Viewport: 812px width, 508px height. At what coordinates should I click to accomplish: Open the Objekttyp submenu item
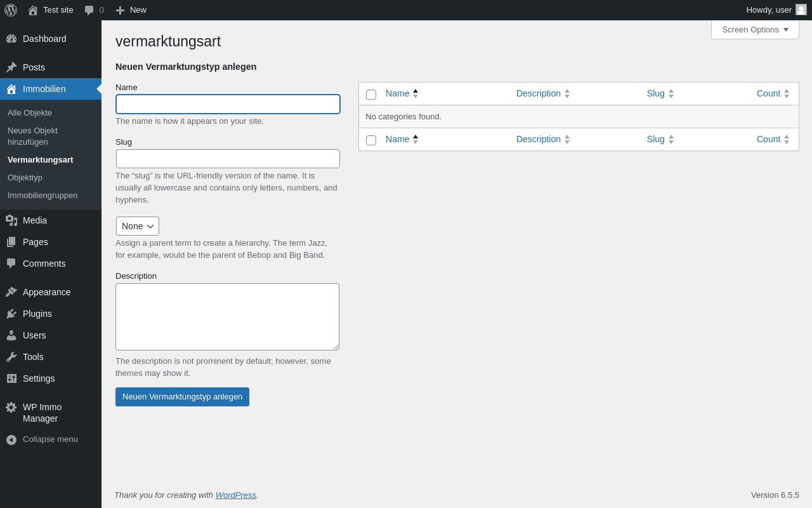pyautogui.click(x=25, y=177)
